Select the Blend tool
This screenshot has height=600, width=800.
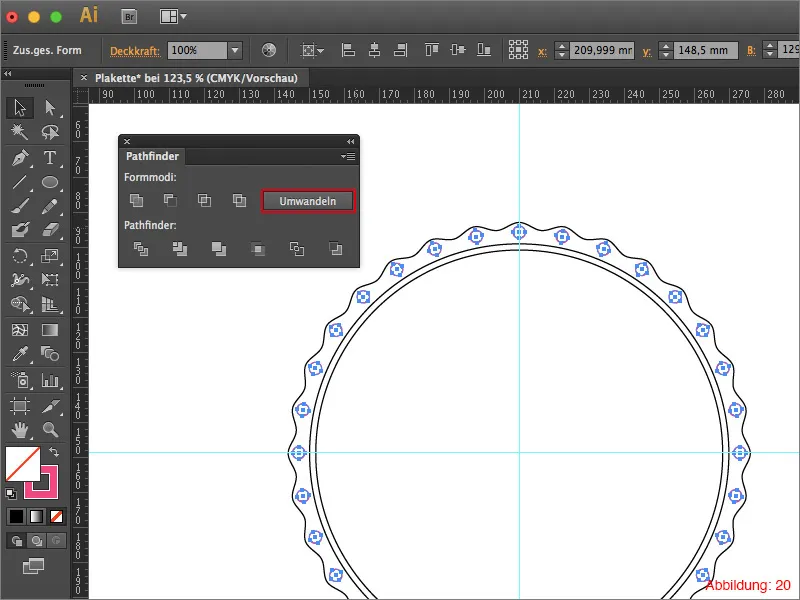click(x=50, y=354)
